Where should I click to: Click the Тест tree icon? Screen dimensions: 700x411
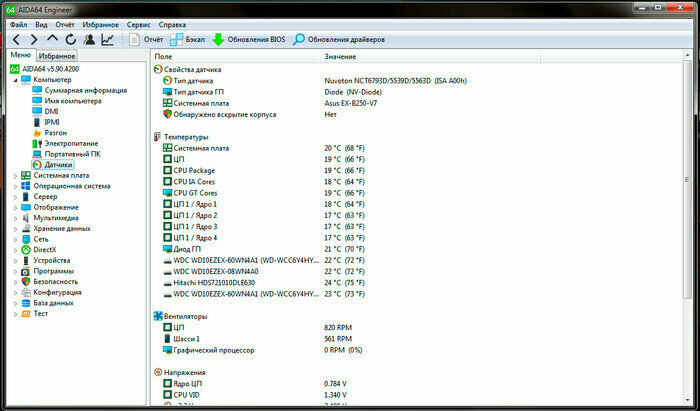click(x=26, y=314)
